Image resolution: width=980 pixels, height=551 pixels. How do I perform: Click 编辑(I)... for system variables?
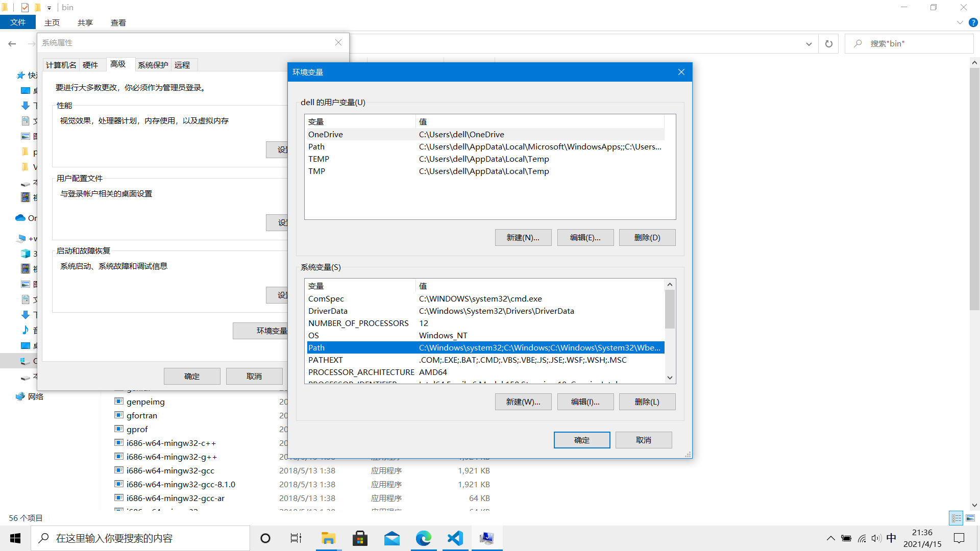tap(585, 402)
